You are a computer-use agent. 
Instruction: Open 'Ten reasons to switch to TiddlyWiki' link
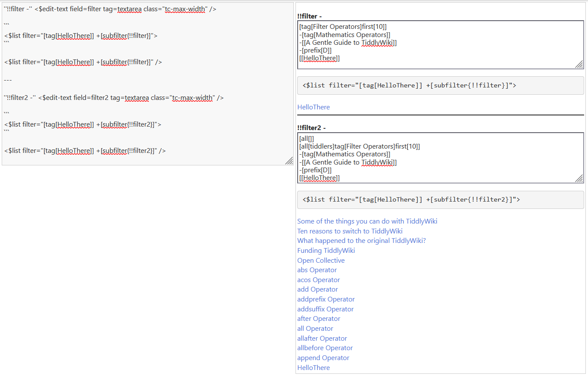tap(350, 231)
